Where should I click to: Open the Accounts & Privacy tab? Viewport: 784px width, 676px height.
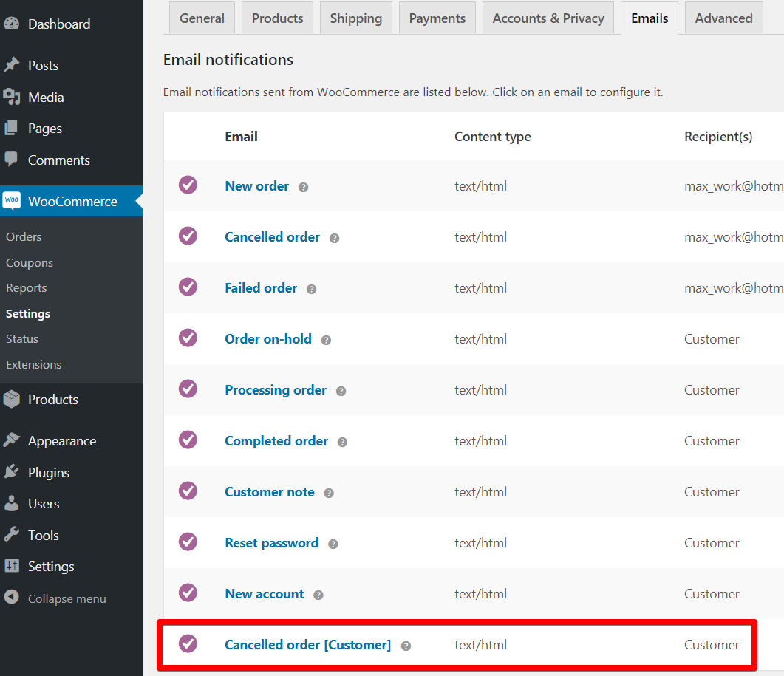548,18
